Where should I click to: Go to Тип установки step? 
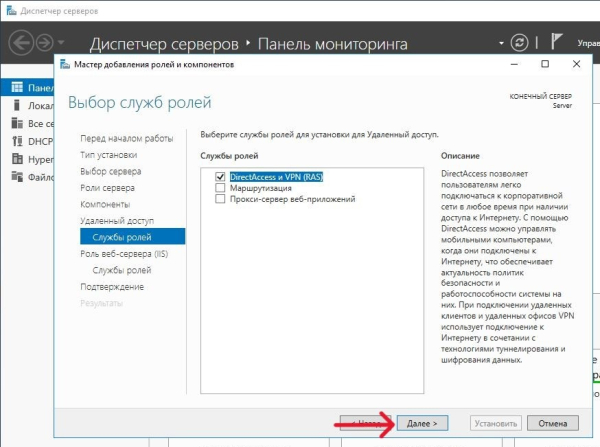click(x=109, y=155)
